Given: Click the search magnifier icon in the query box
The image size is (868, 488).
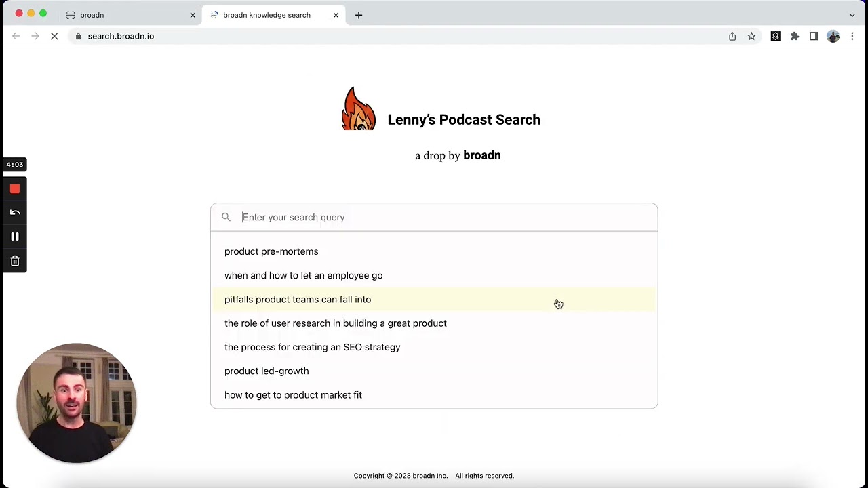Looking at the screenshot, I should click(x=226, y=217).
